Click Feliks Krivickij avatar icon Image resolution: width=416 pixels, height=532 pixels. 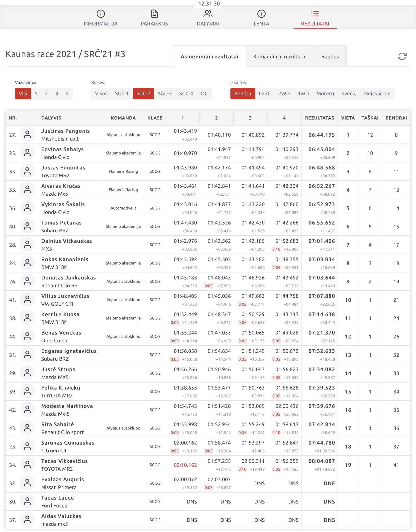(27, 391)
